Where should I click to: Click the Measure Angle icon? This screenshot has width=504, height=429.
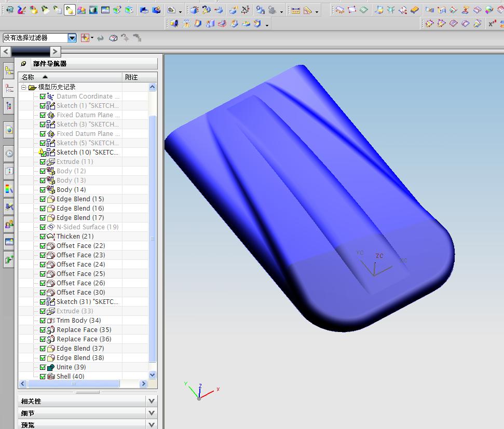pyautogui.click(x=308, y=10)
